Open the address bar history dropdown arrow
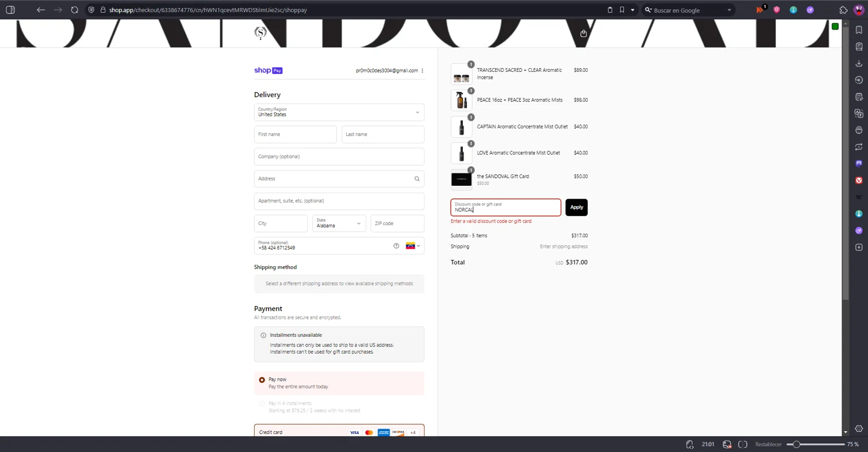 click(632, 10)
